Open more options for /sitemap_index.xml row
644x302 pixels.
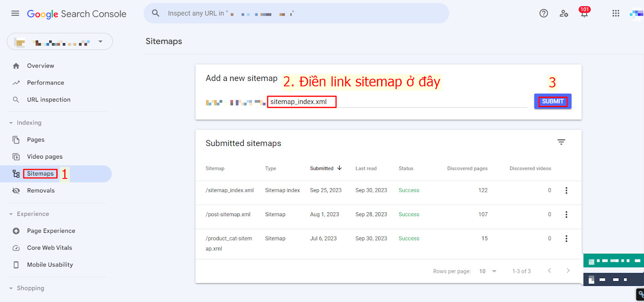(566, 190)
